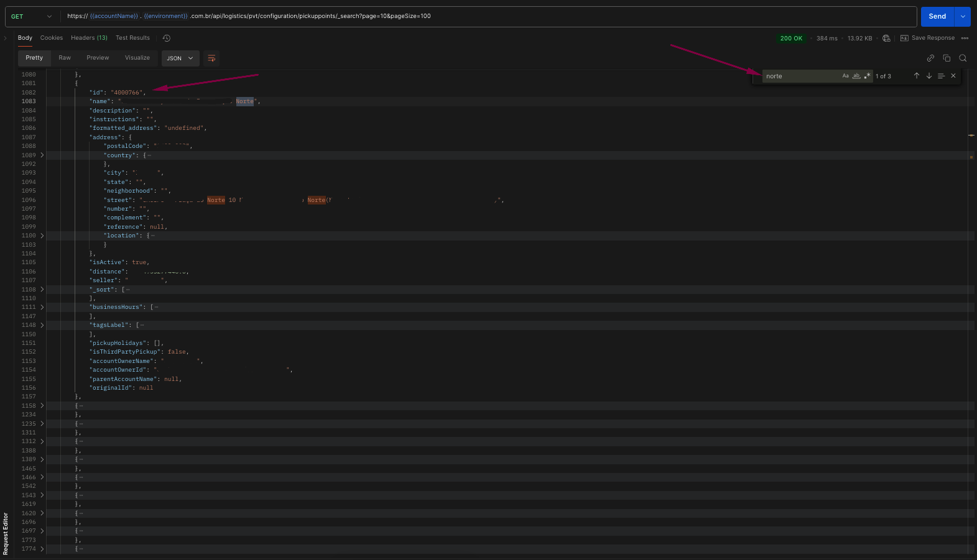This screenshot has height=560, width=977.
Task: Select the Raw view tab
Action: [x=65, y=58]
